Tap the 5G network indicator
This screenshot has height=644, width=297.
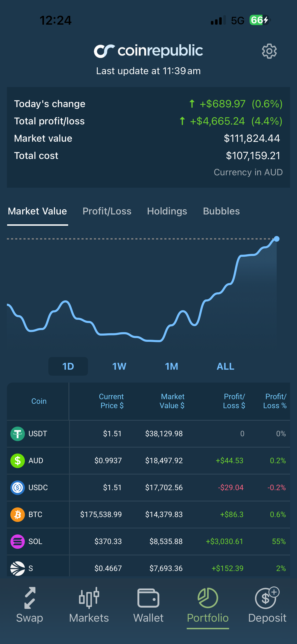238,20
